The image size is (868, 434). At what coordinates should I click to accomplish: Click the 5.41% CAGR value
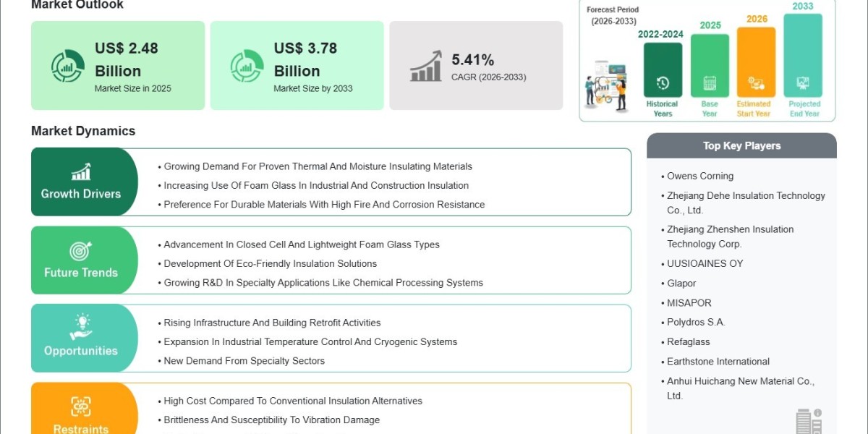(x=473, y=59)
